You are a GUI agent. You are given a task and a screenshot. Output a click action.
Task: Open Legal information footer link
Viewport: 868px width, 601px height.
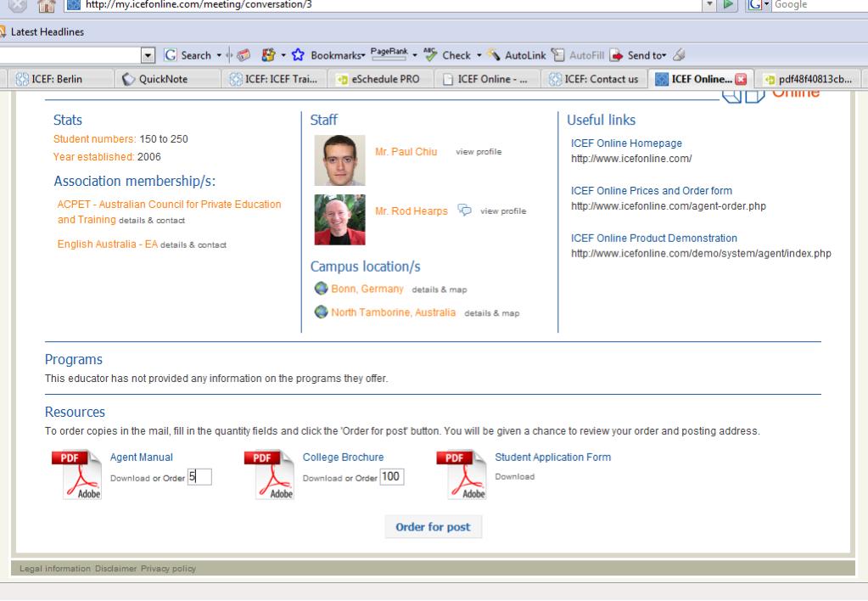(x=55, y=569)
